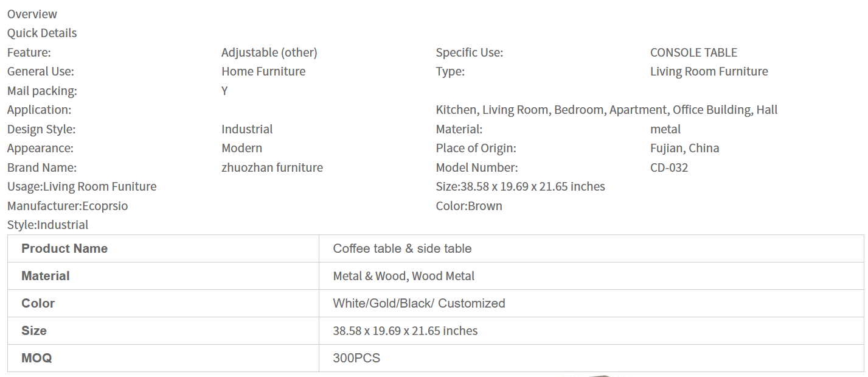The width and height of the screenshot is (868, 377).
Task: Select the 'Fujian, China' place of origin
Action: click(x=684, y=148)
